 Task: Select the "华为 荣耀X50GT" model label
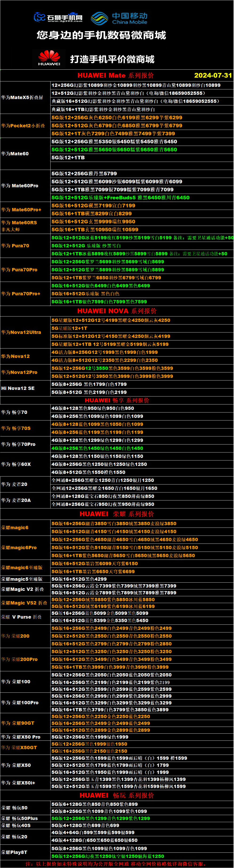click(x=19, y=748)
